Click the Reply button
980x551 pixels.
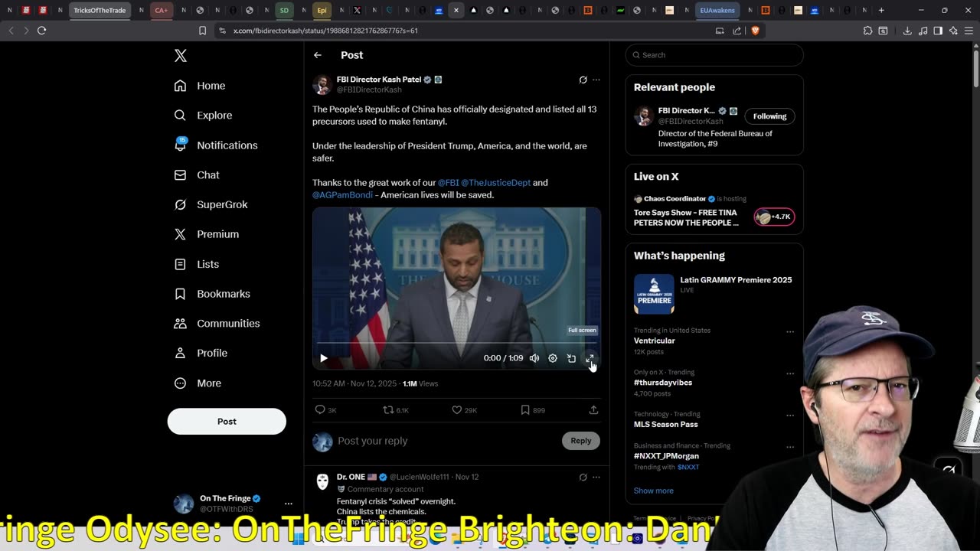(x=581, y=441)
